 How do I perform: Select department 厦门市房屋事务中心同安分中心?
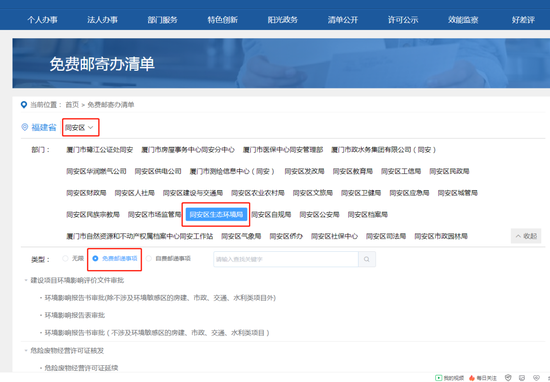click(188, 149)
